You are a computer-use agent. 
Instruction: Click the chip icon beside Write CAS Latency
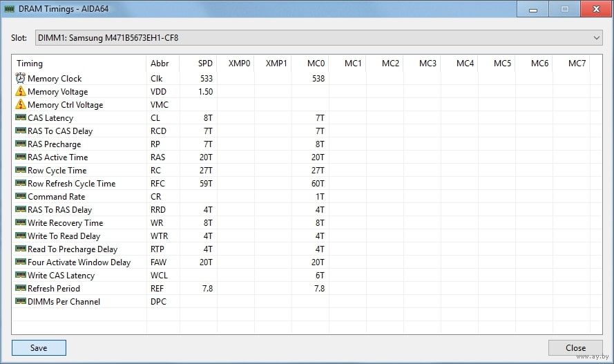click(20, 276)
